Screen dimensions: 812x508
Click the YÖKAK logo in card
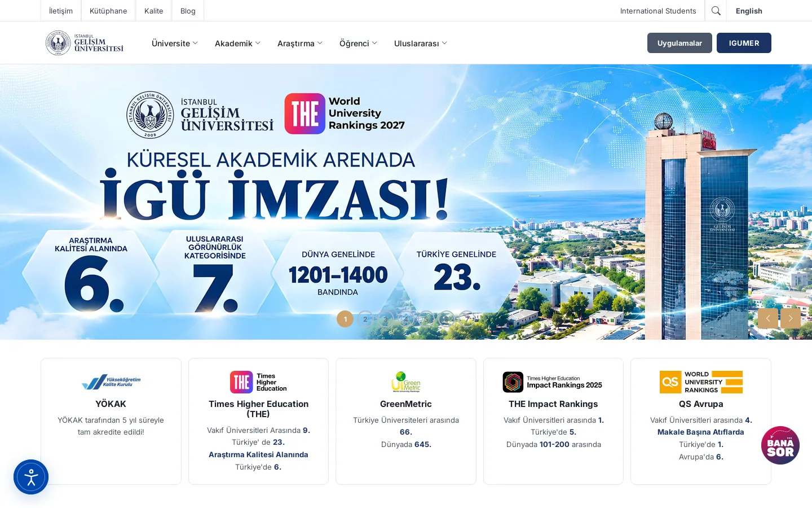[x=111, y=382]
